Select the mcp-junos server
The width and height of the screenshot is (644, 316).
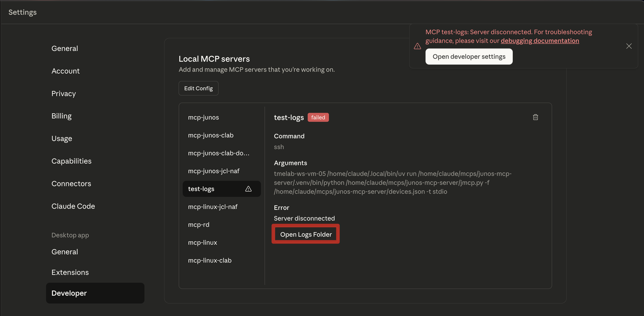click(x=222, y=117)
